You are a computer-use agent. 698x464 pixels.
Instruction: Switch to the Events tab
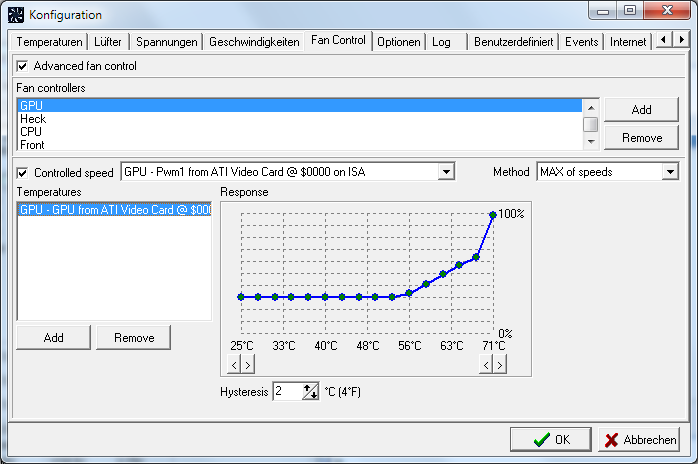(581, 42)
